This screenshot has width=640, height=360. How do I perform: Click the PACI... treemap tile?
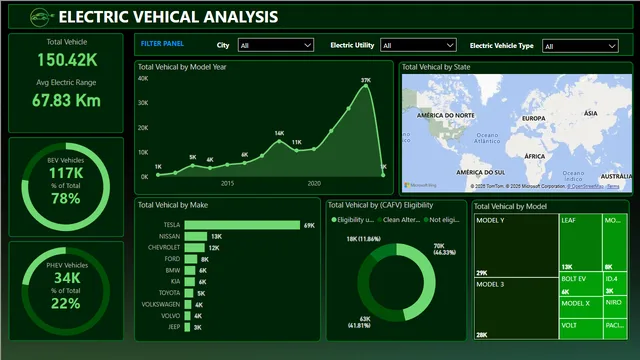pos(615,329)
